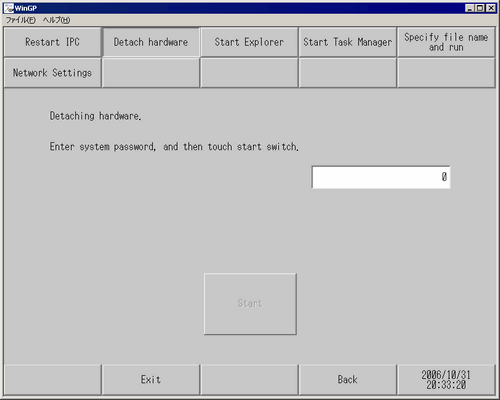This screenshot has height=400, width=500.
Task: Open the ファイル(F) menu
Action: 21,20
